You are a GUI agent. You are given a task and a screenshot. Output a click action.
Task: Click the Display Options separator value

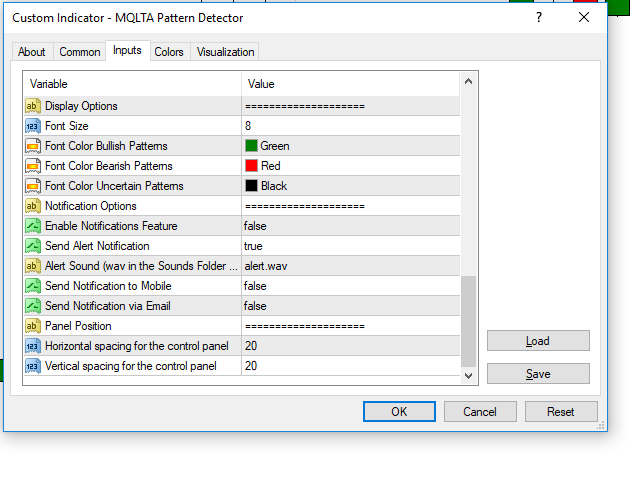pyautogui.click(x=305, y=107)
